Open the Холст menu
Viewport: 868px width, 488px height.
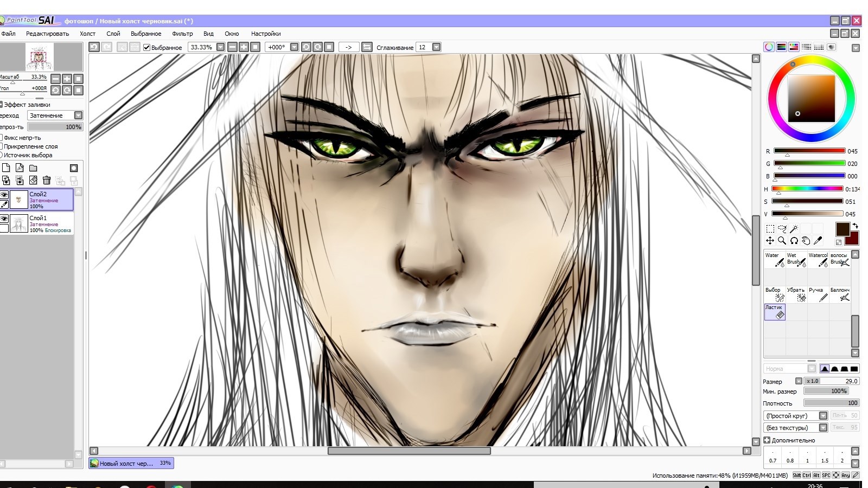click(x=87, y=34)
